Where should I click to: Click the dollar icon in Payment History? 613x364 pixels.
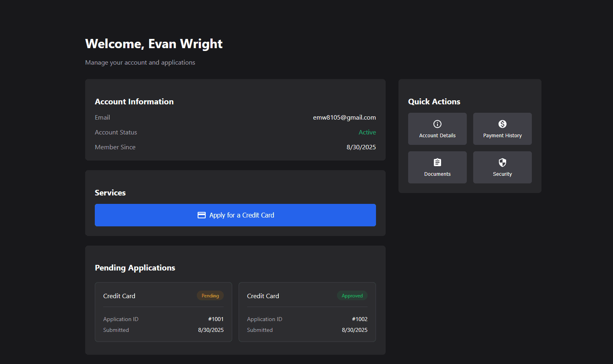[x=503, y=124]
